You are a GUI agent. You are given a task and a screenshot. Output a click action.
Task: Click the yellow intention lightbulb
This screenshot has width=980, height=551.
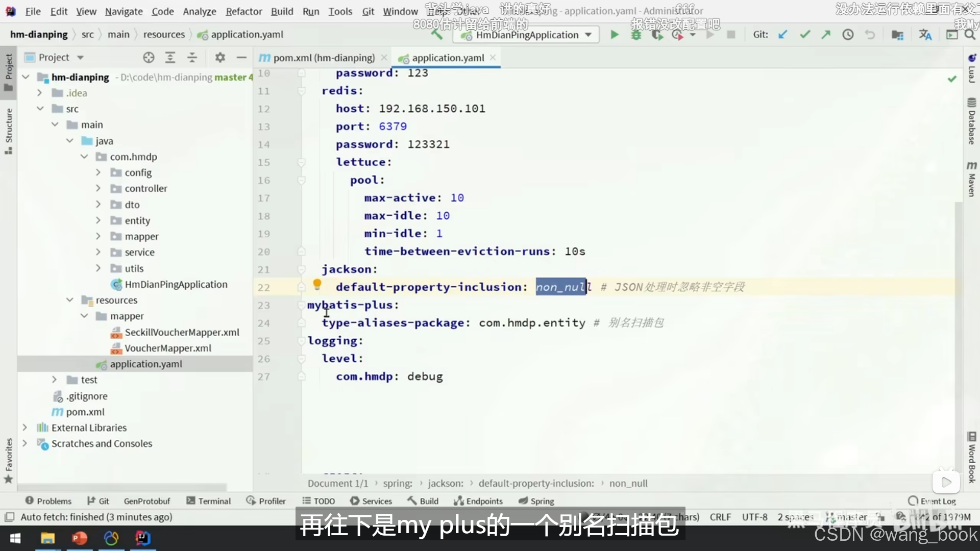click(x=317, y=284)
